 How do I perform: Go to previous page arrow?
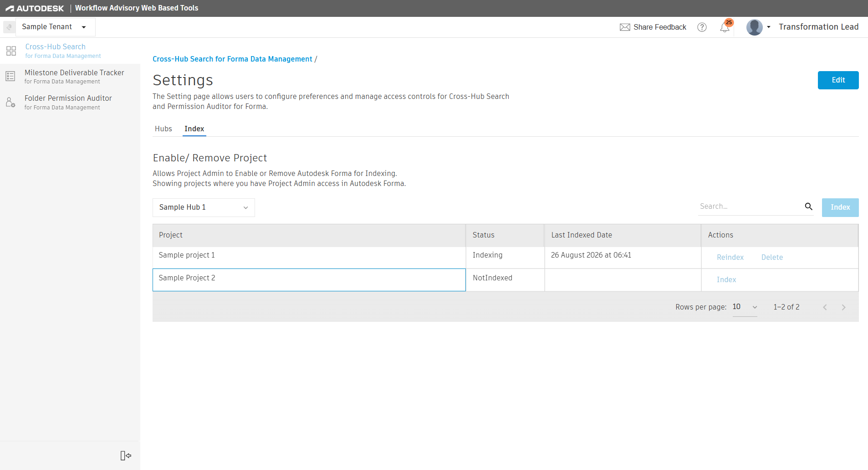tap(825, 307)
